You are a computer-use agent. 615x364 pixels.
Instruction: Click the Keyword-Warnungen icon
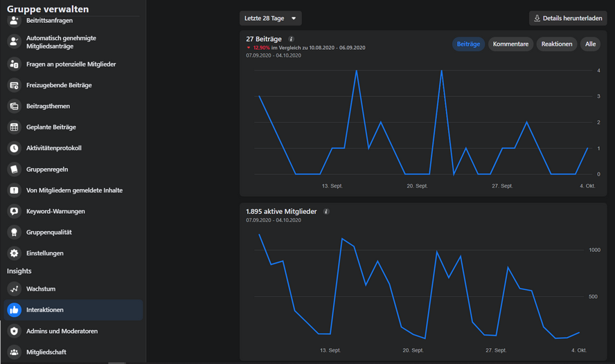click(14, 211)
